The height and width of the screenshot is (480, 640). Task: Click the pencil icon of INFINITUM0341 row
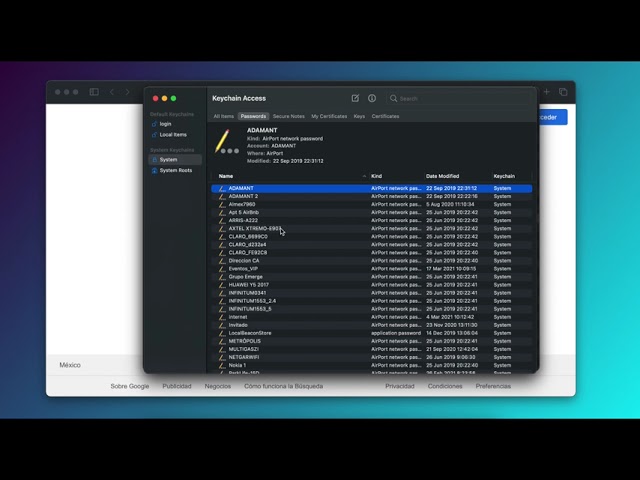tap(222, 293)
